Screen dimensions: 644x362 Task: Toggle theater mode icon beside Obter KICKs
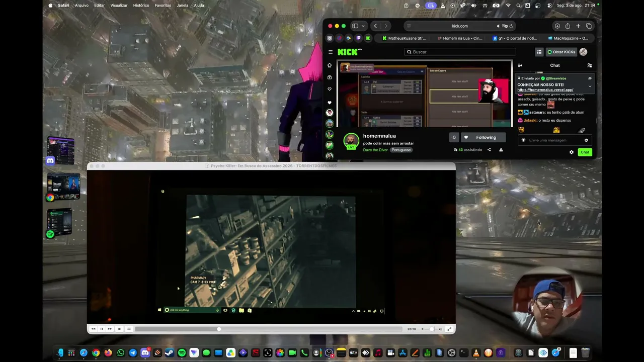pos(539,52)
